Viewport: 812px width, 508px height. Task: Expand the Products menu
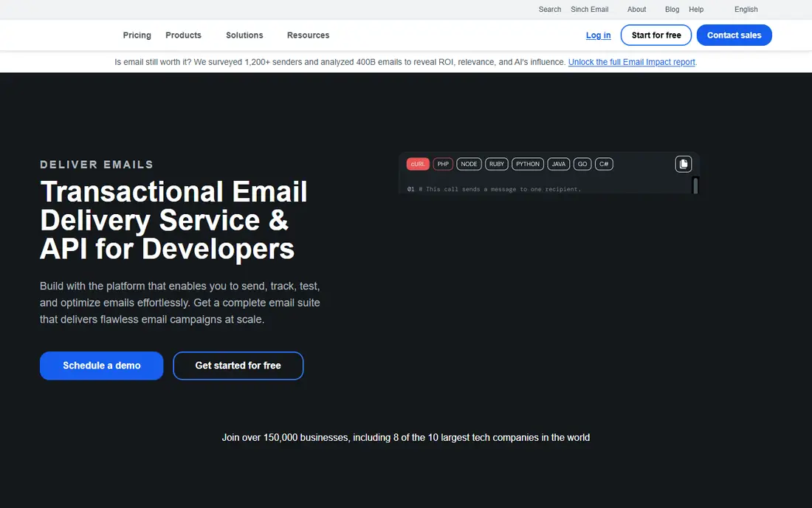[x=183, y=35]
